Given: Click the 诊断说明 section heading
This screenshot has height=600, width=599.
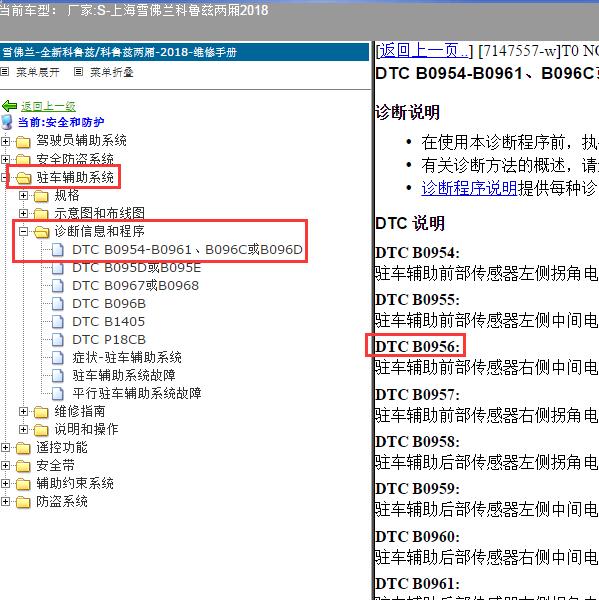Looking at the screenshot, I should pyautogui.click(x=407, y=112).
